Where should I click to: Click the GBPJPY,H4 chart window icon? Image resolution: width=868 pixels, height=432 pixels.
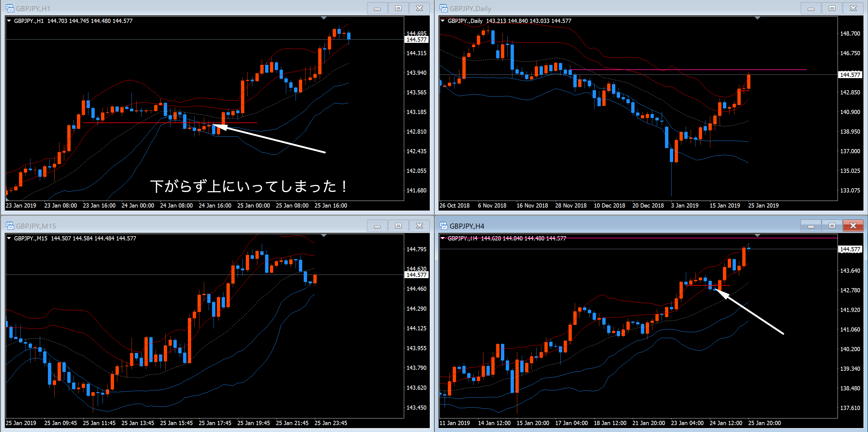443,226
